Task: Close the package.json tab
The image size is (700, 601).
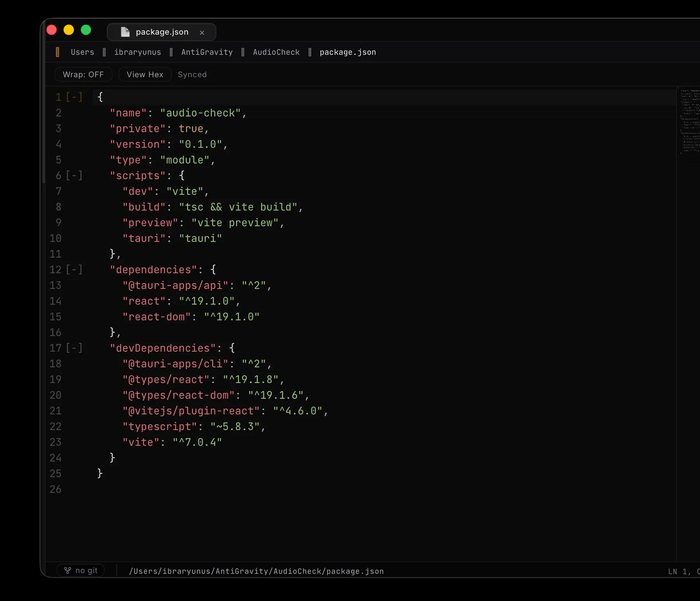Action: pyautogui.click(x=202, y=33)
